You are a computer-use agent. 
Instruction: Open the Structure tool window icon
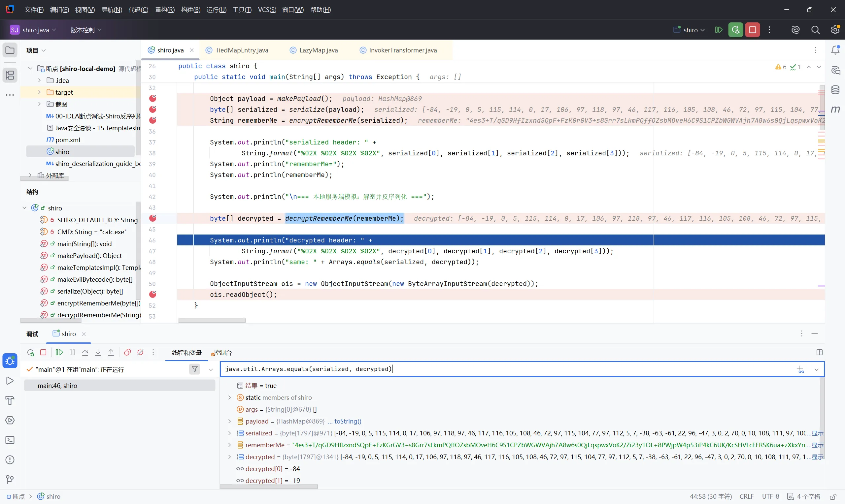click(x=10, y=75)
